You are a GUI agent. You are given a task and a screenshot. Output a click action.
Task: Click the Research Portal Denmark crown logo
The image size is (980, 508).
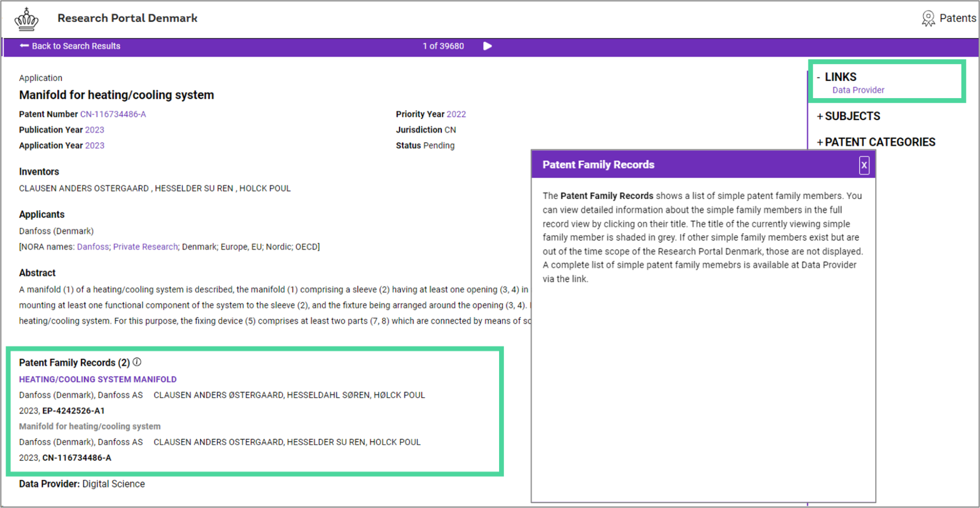coord(26,20)
